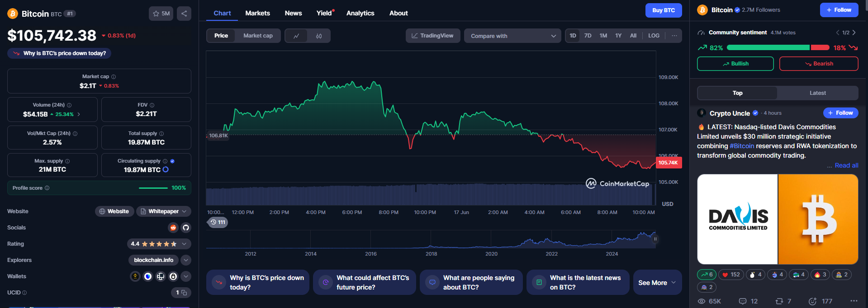868x308 pixels.
Task: Click the FDV info icon
Action: (152, 105)
